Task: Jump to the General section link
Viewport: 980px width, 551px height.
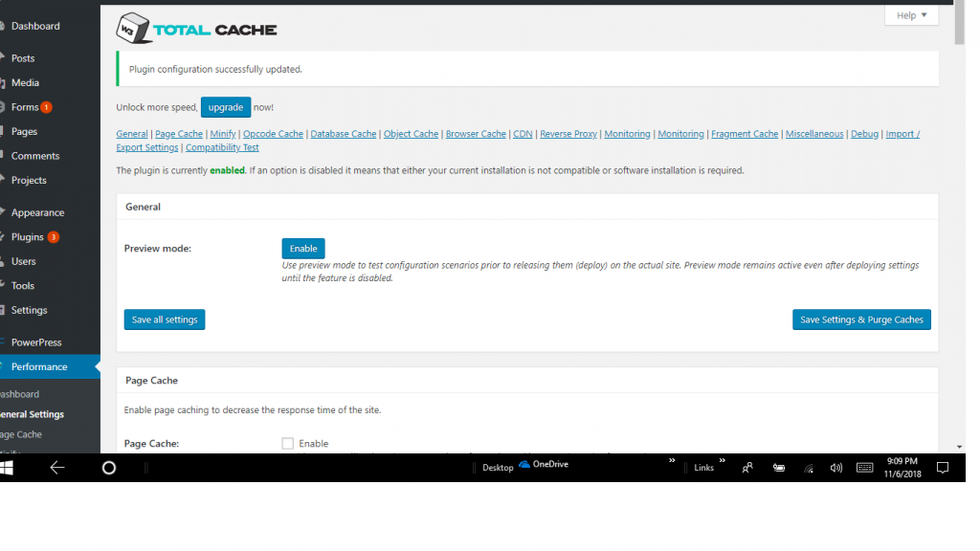Action: point(132,134)
